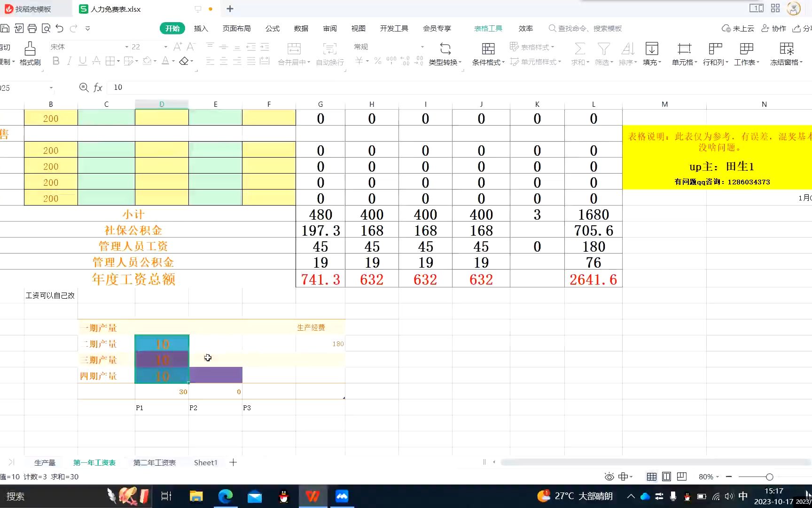Toggle Underline formatting

[x=83, y=61]
